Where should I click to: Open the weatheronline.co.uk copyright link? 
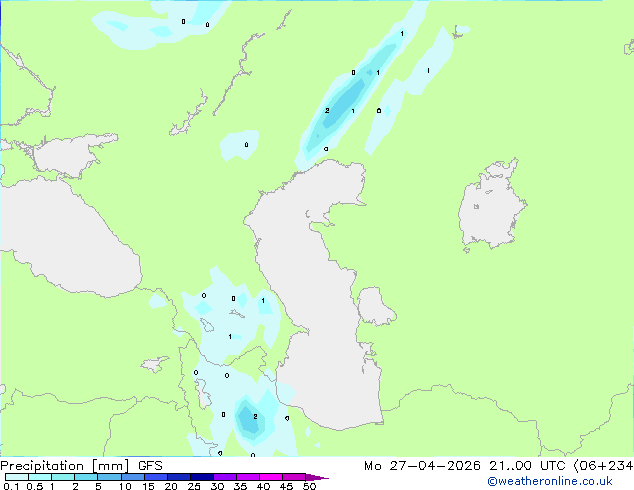tap(550, 481)
